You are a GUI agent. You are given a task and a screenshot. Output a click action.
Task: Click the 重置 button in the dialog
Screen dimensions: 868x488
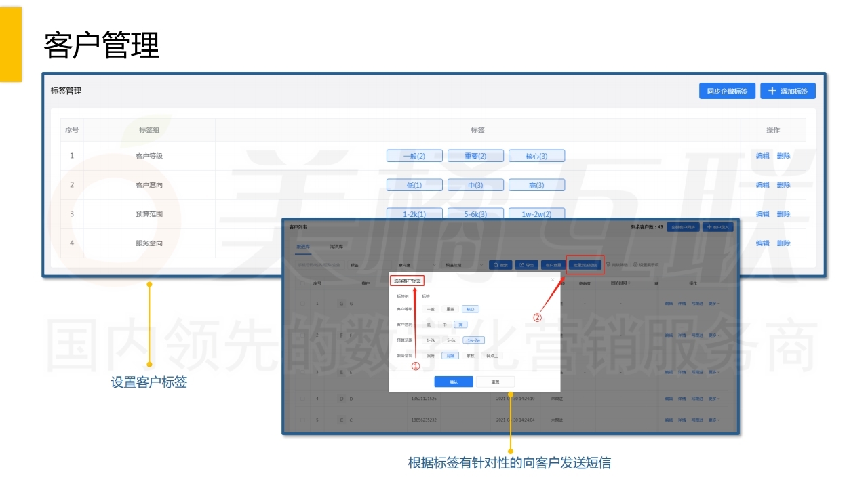(495, 382)
